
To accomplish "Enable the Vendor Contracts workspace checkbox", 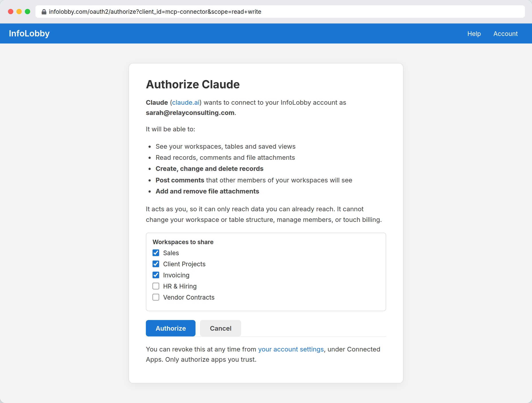I will [156, 297].
